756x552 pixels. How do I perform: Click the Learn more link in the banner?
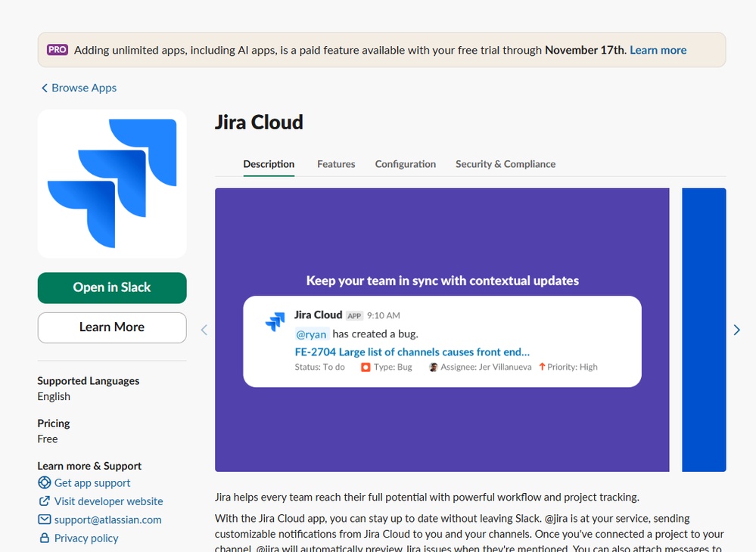[658, 50]
